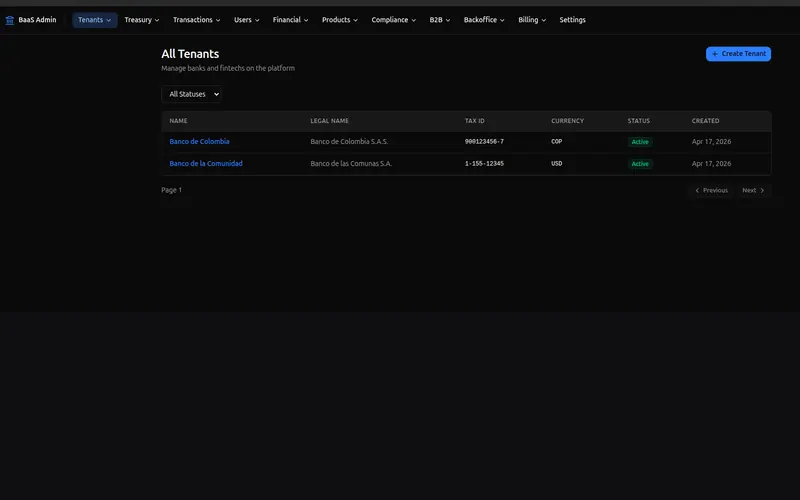Open the Banco de Colombia tenant link
Viewport: 800px width, 500px height.
click(199, 142)
